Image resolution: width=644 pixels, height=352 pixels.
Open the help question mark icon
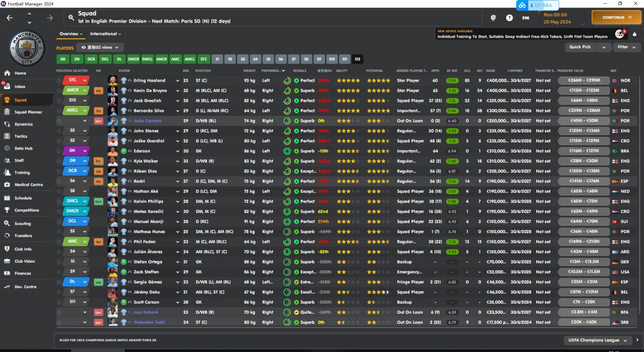pyautogui.click(x=510, y=18)
